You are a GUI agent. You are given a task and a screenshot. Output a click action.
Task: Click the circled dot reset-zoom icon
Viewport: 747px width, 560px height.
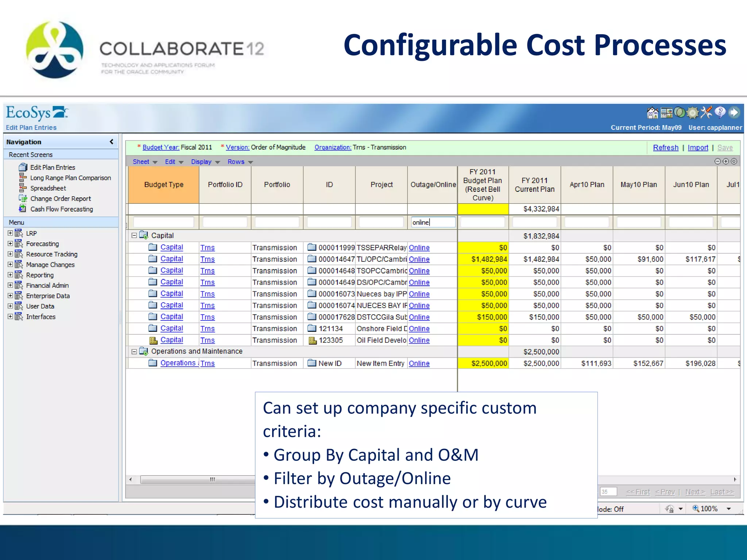pyautogui.click(x=734, y=162)
